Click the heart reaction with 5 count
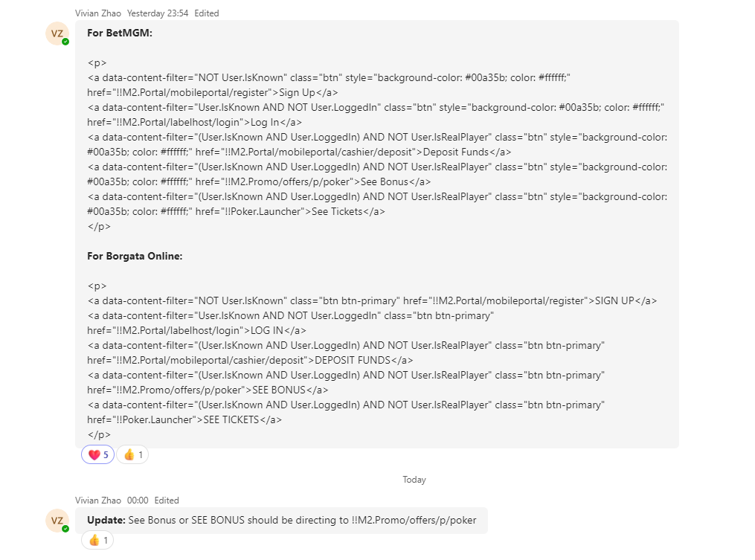Viewport: 755px width, 560px height. (97, 454)
